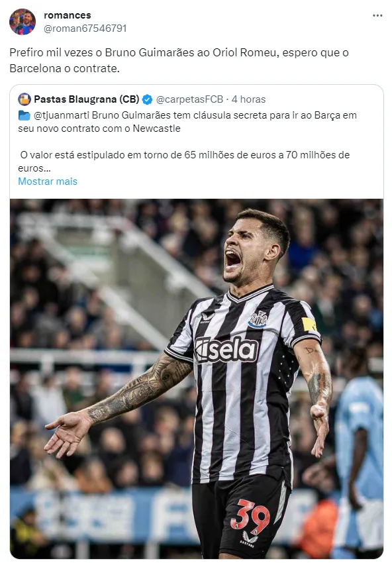Open the Bruno Guimarães photo

click(x=197, y=378)
